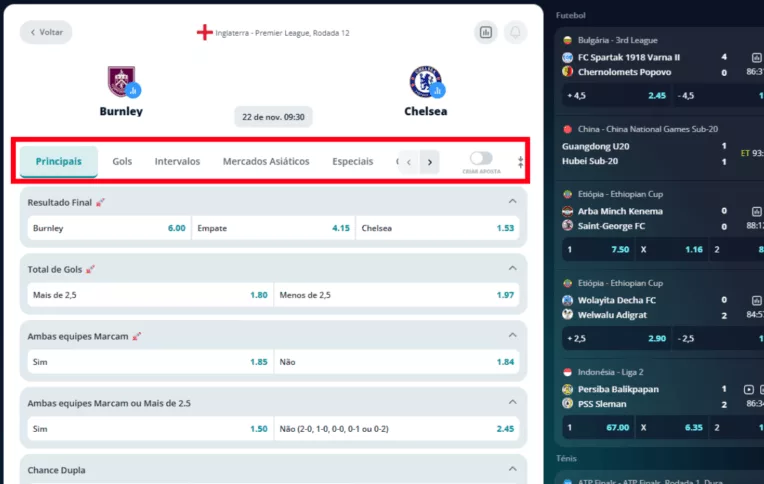Image resolution: width=764 pixels, height=484 pixels.
Task: Toggle the Criar Aposta switch
Action: pyautogui.click(x=481, y=158)
